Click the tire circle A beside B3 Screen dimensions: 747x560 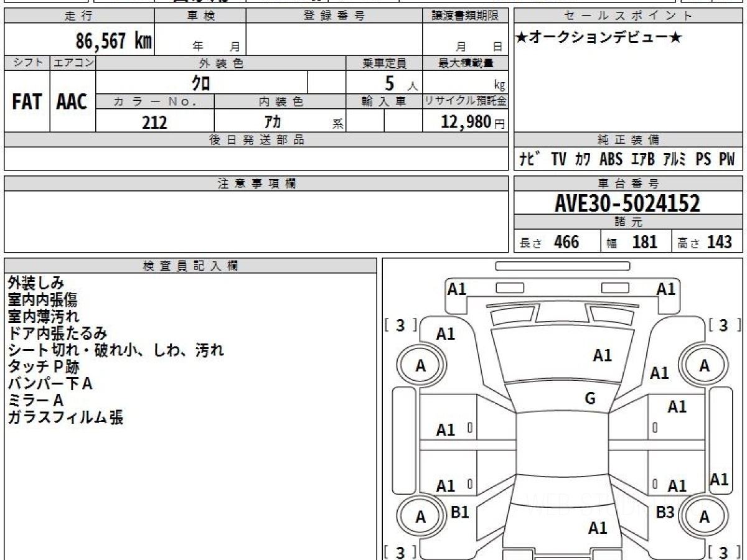point(704,516)
